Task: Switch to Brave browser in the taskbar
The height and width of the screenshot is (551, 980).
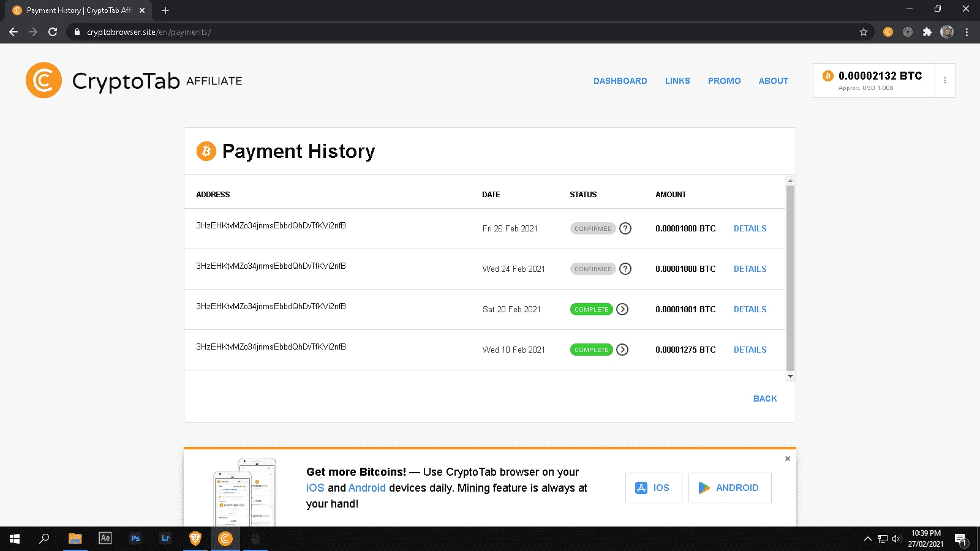Action: (x=195, y=539)
